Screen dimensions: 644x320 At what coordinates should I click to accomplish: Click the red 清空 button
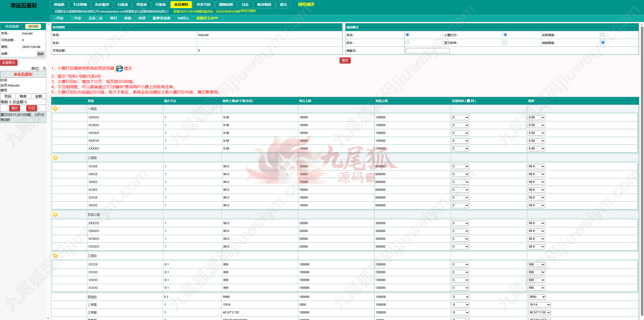(x=14, y=108)
